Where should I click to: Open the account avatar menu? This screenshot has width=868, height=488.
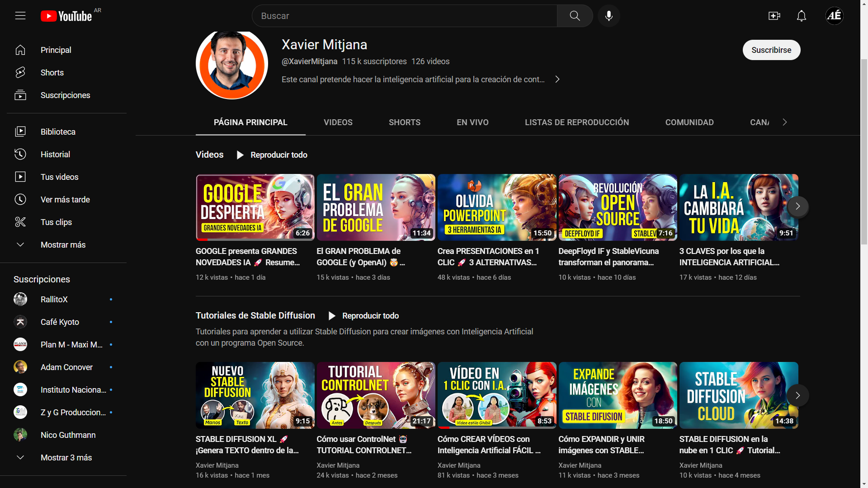(834, 16)
